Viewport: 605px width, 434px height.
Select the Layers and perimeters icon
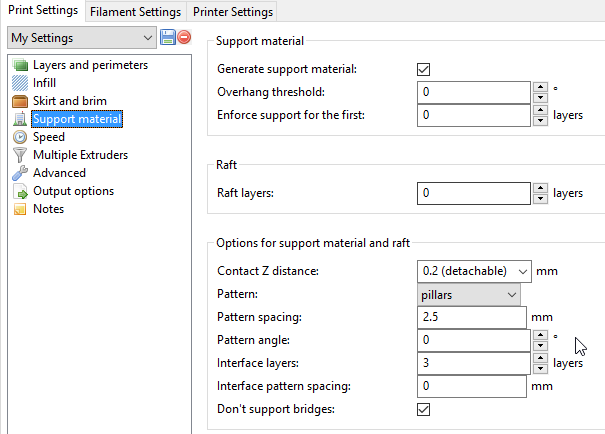point(20,65)
